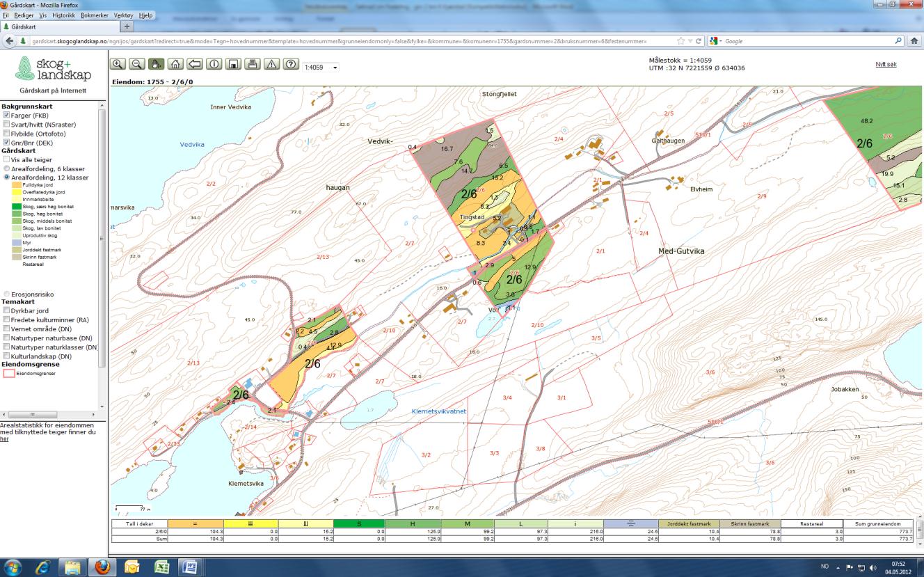
Task: Click Overflatedyrka jord yellow legend swatch
Action: click(17, 192)
